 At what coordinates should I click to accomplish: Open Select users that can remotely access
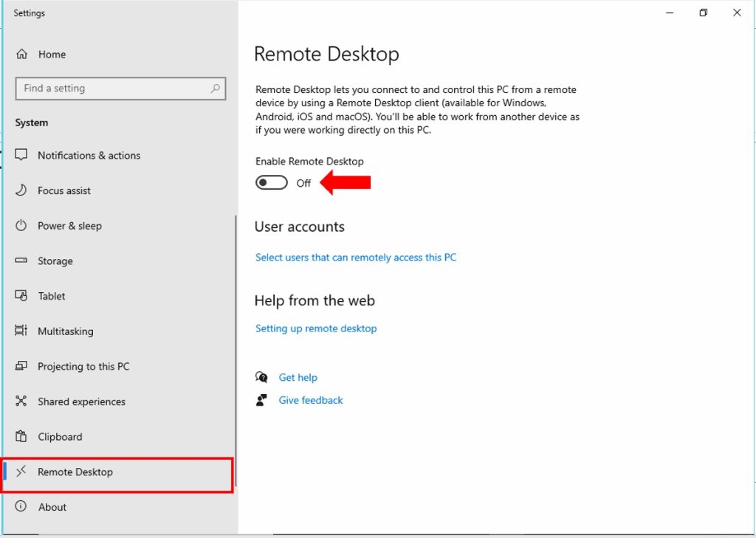click(356, 257)
